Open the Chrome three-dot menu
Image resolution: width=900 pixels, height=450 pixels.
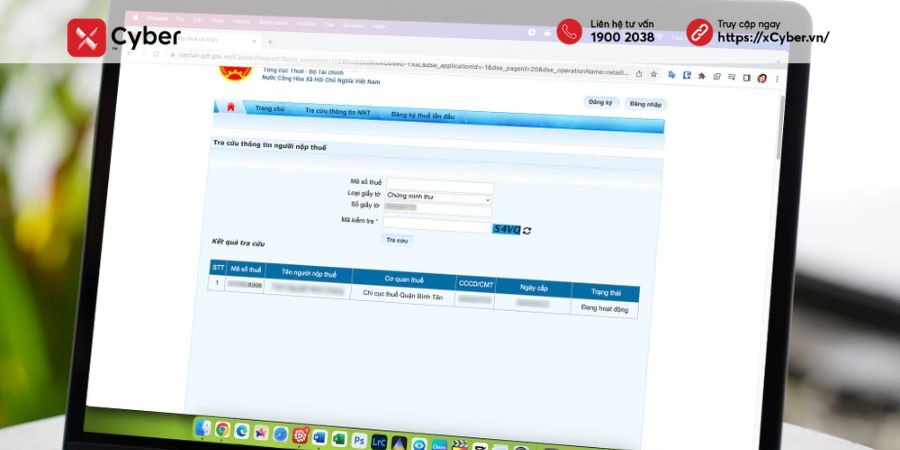tap(777, 79)
